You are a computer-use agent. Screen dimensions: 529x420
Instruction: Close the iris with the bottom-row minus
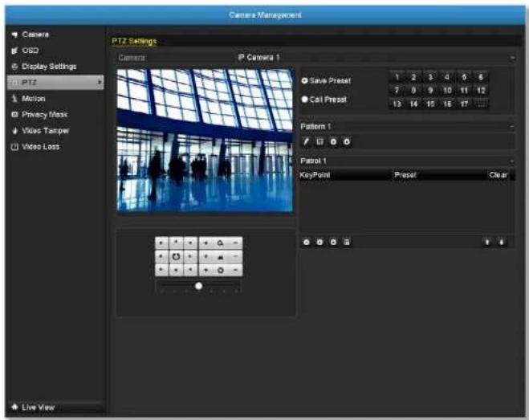(235, 270)
